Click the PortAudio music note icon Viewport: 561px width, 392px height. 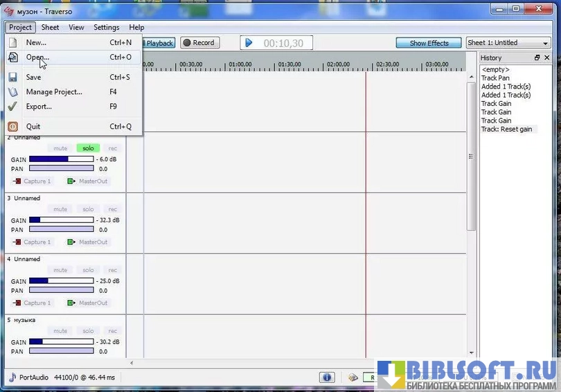click(12, 377)
